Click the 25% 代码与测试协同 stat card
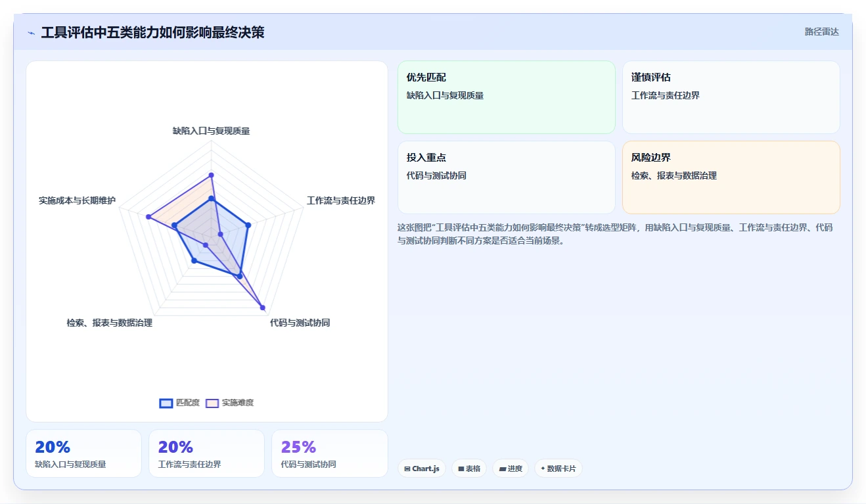This screenshot has height=504, width=866. coord(330,453)
